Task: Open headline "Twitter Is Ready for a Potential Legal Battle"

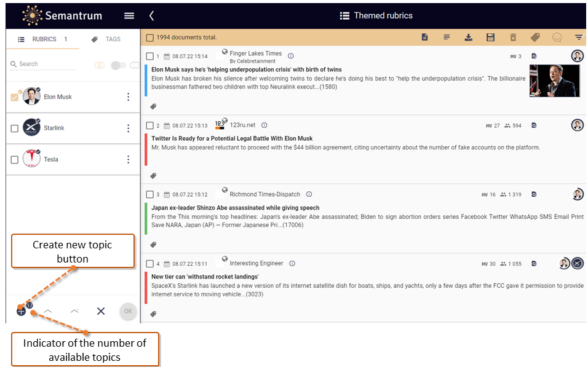Action: tap(232, 138)
